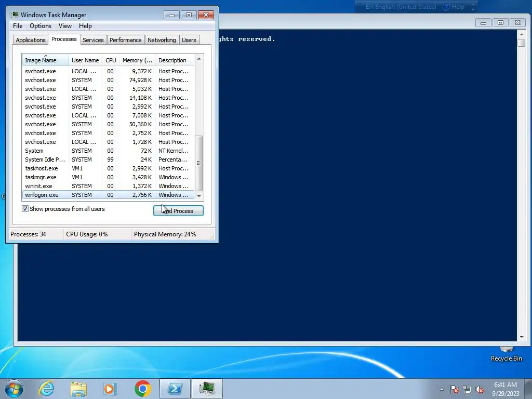Select the wininit.exe process row
This screenshot has height=399, width=532.
108,186
